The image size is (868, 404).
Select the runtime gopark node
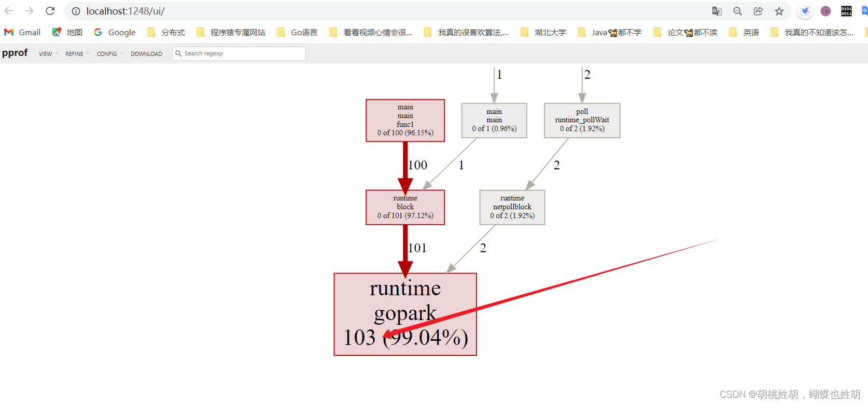click(405, 314)
